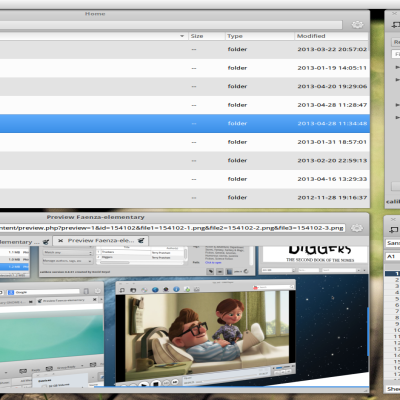Click the toolbar icon in the bottom-right spreadsheet window

tap(394, 230)
